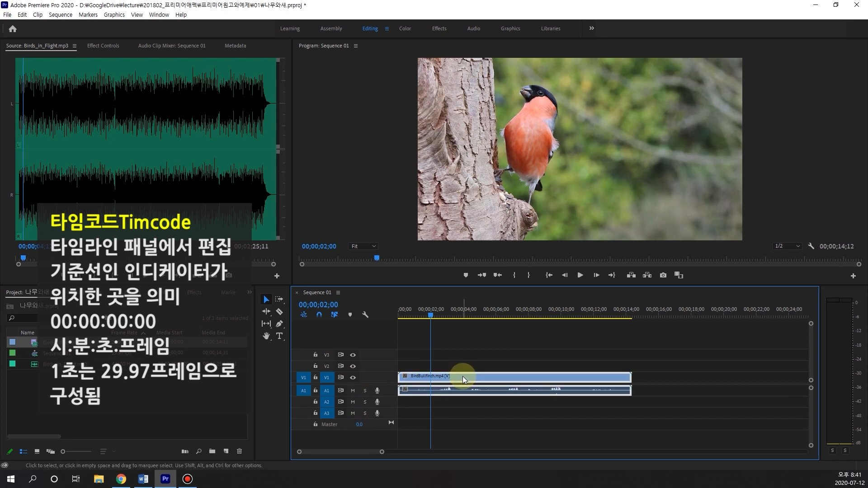Add marker in the timeline panel
Viewport: 868px width, 488px height.
(x=350, y=314)
